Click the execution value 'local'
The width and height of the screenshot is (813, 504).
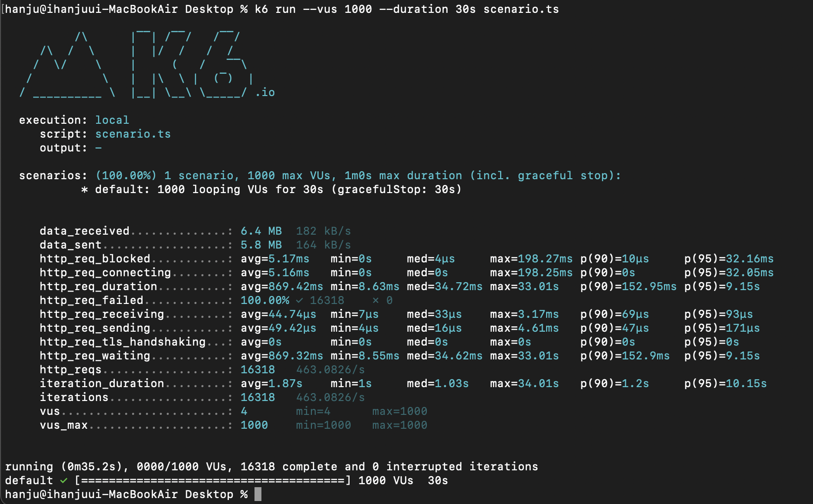[x=112, y=120]
